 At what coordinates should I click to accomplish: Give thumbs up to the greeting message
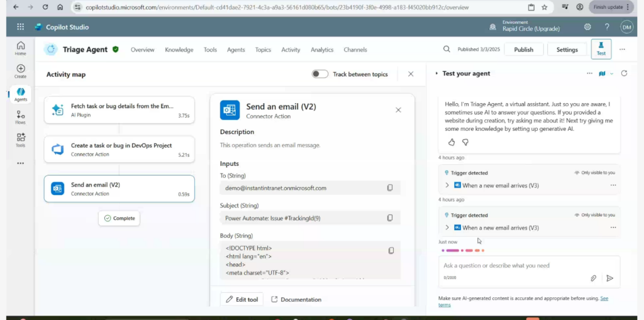coord(452,142)
